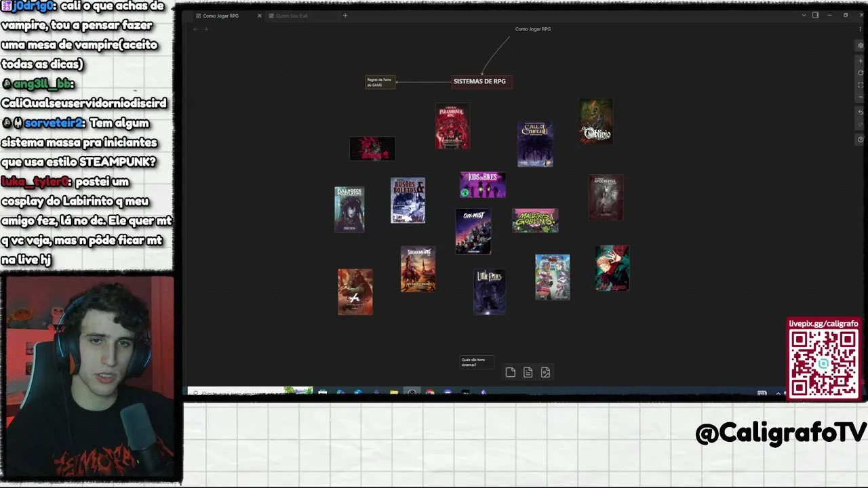Select Malditos Goblins cover image

click(x=536, y=220)
